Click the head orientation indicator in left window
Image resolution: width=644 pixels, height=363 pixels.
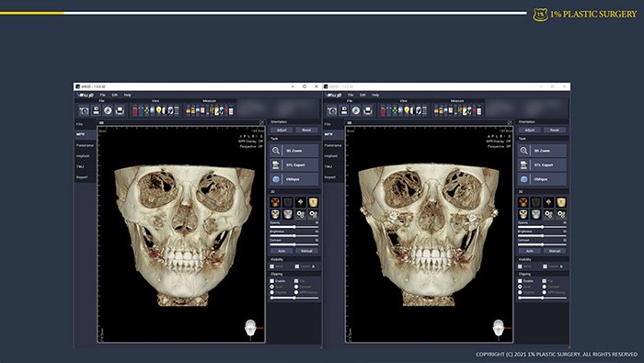[250, 329]
